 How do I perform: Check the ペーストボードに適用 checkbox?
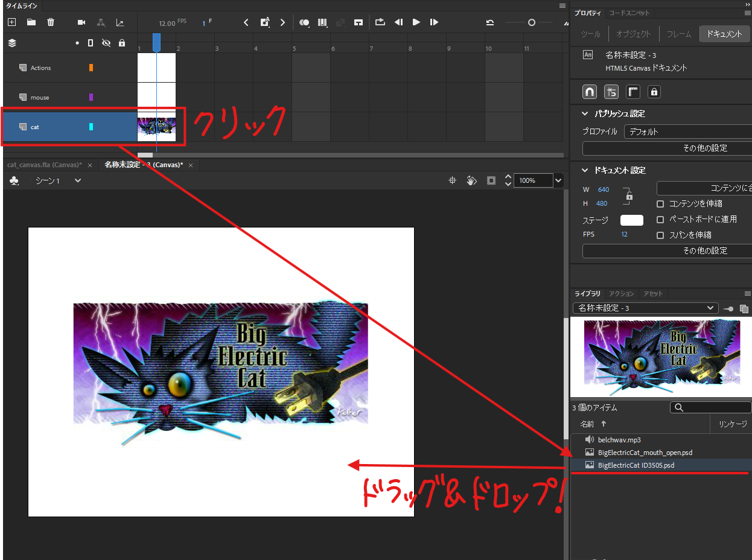[x=660, y=220]
